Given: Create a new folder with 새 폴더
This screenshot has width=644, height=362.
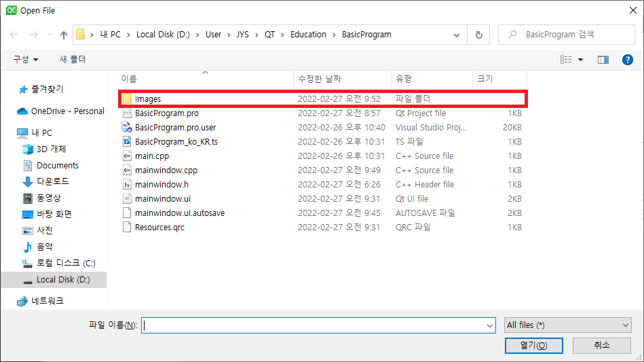Looking at the screenshot, I should (x=73, y=59).
